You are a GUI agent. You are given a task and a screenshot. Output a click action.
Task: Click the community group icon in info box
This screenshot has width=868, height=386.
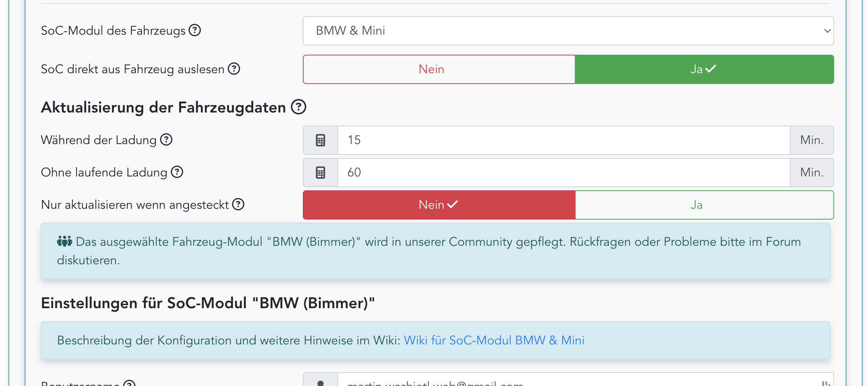[x=64, y=242]
